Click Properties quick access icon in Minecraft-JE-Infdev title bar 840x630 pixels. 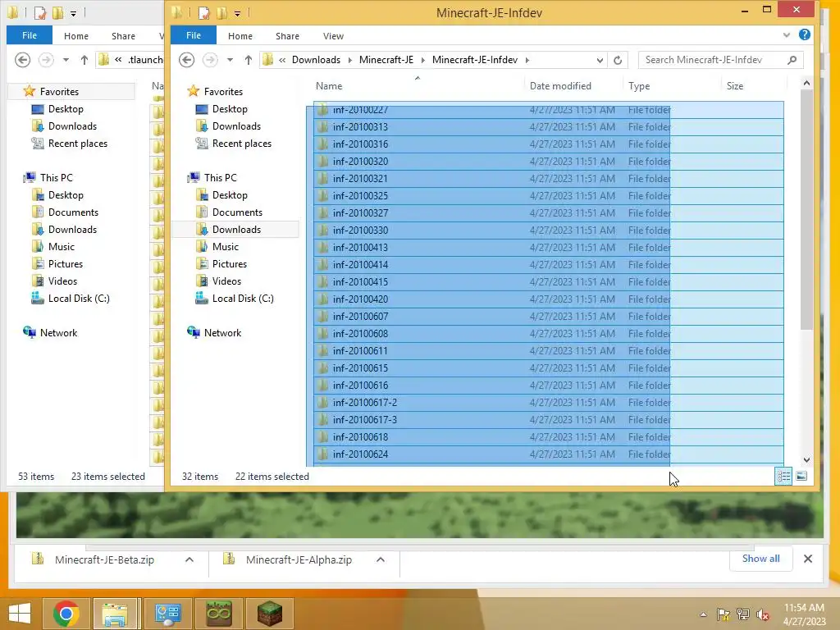(x=204, y=12)
